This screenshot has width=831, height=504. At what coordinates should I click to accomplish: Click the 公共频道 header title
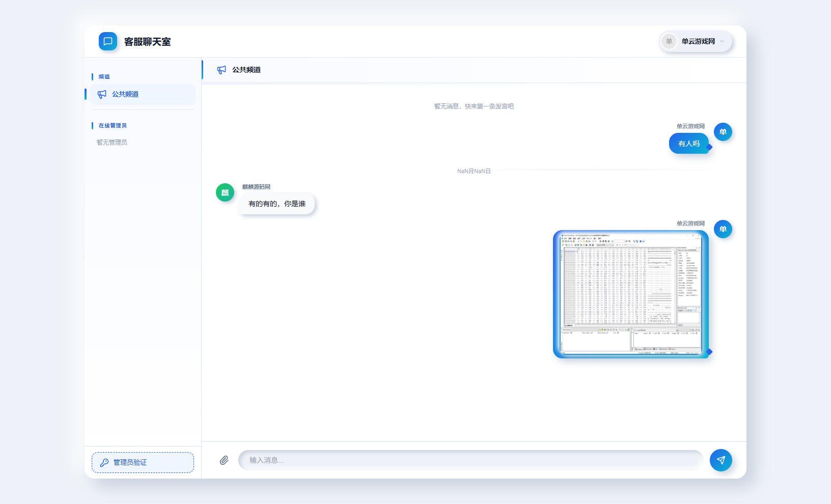click(246, 70)
